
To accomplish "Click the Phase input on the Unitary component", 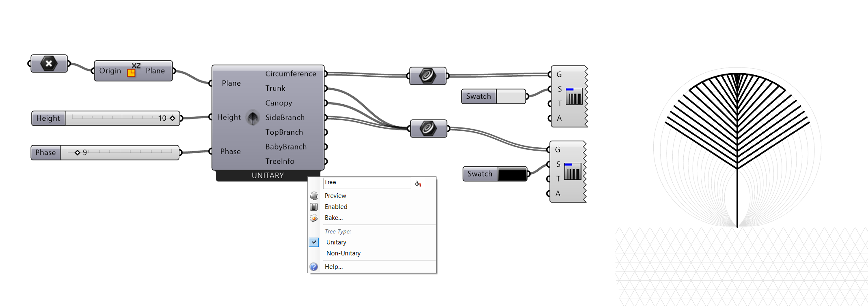I will tap(231, 151).
